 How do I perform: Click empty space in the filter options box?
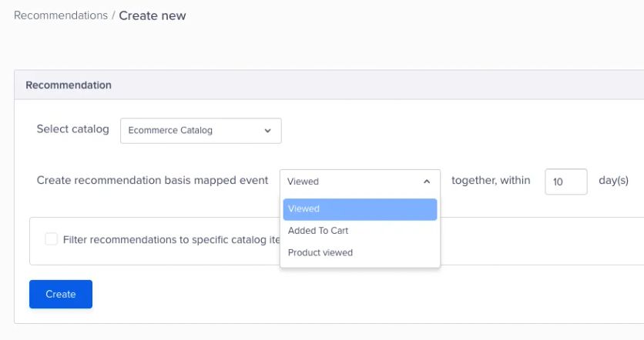click(539, 241)
